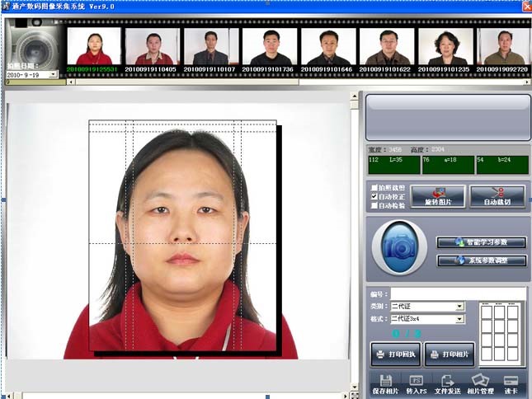Click 打印回执 print receipt button
The width and height of the screenshot is (532, 399).
pos(396,354)
